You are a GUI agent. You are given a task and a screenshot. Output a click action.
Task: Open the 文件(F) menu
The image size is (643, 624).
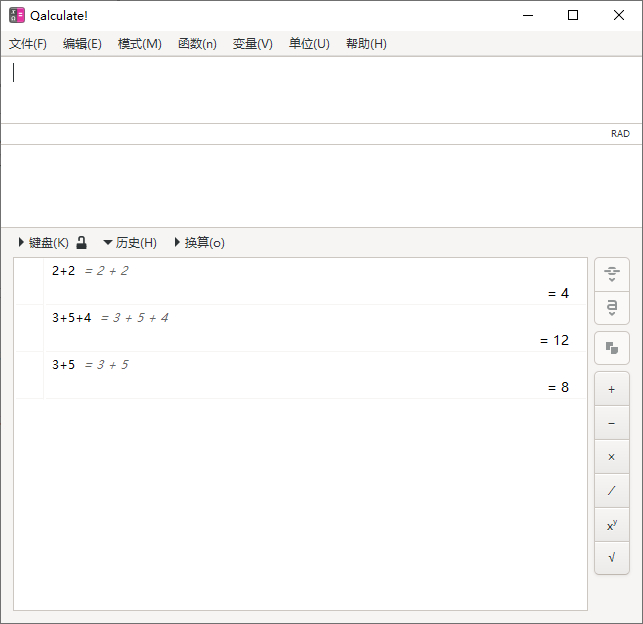click(x=27, y=44)
